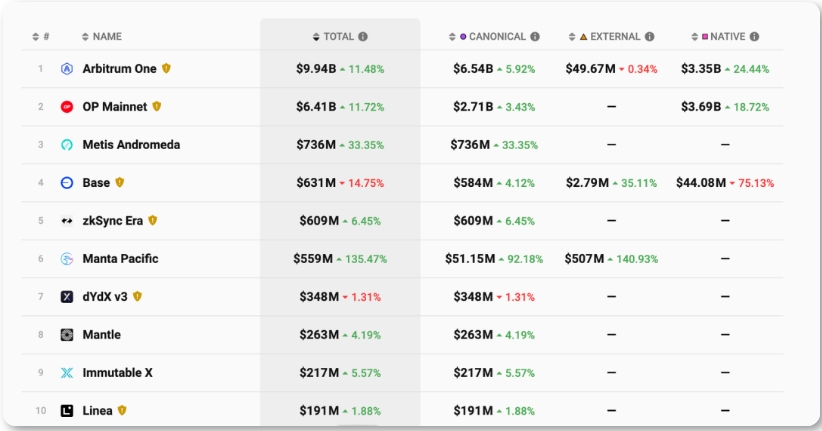The height and width of the screenshot is (431, 822).
Task: Open the info icon next to CANONICAL
Action: (535, 37)
